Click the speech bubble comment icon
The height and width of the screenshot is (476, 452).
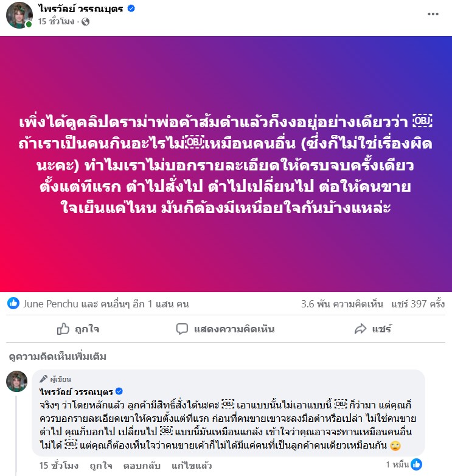point(182,329)
